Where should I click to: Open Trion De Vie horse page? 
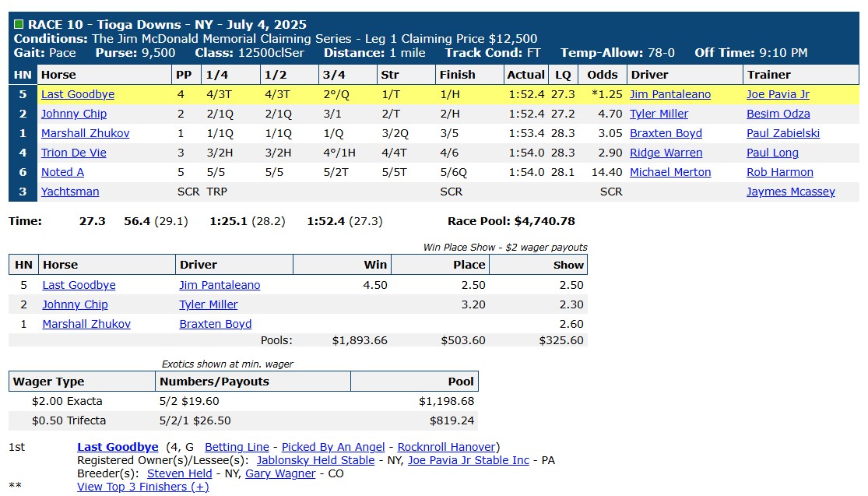point(74,153)
